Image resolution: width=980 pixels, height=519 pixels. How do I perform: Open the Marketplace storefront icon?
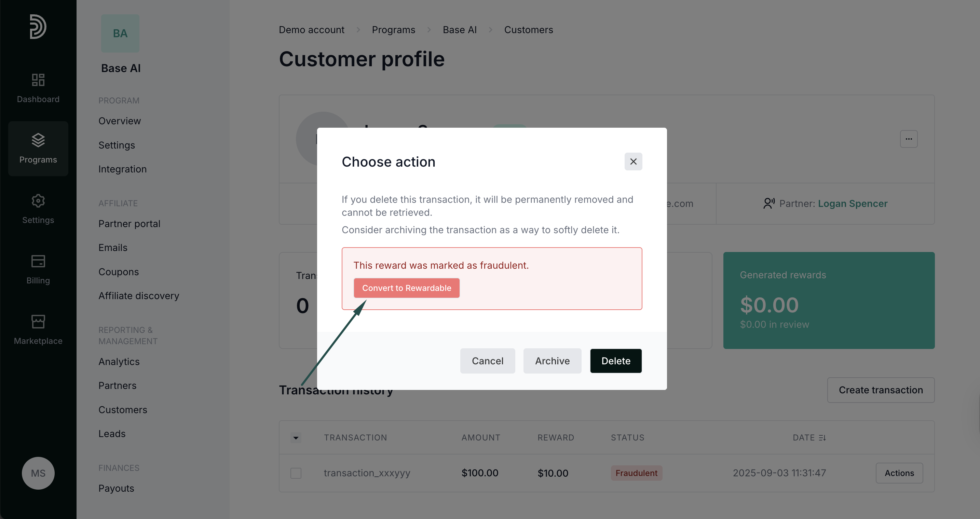pos(38,322)
